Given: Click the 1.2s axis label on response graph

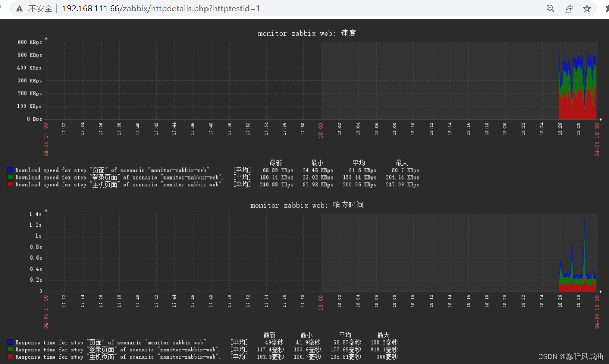Looking at the screenshot, I should (36, 225).
